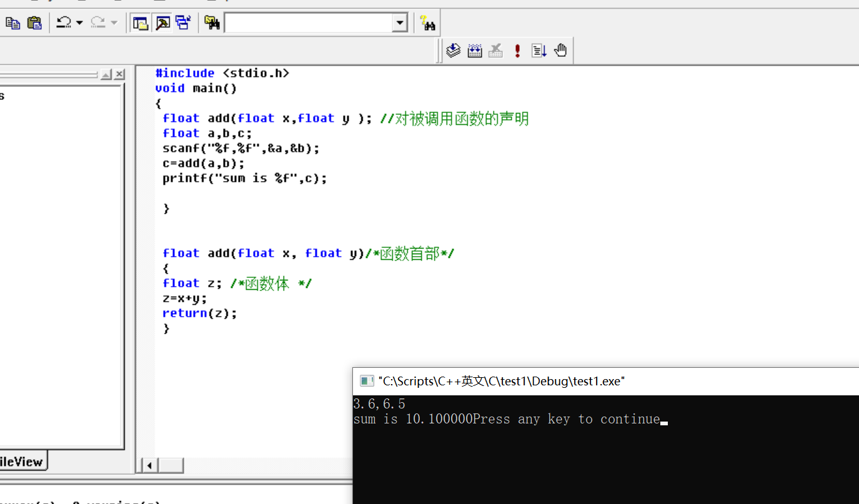Toggle the Output pane icon
The height and width of the screenshot is (504, 859).
[x=162, y=23]
